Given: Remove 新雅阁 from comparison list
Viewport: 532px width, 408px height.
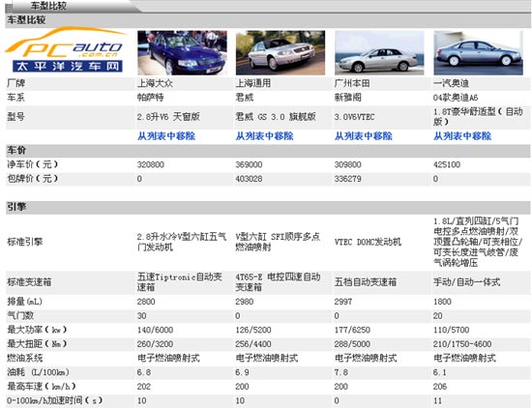Looking at the screenshot, I should point(364,136).
